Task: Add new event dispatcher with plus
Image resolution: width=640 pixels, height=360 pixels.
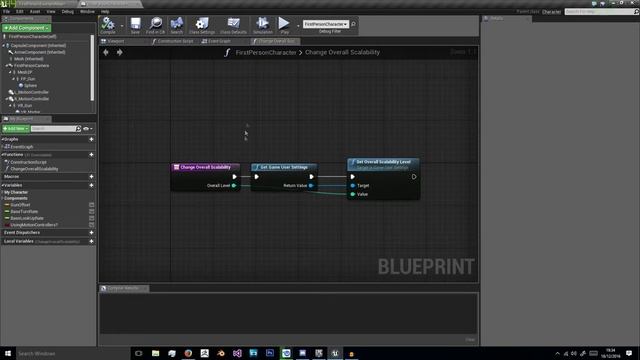Action: coord(91,233)
